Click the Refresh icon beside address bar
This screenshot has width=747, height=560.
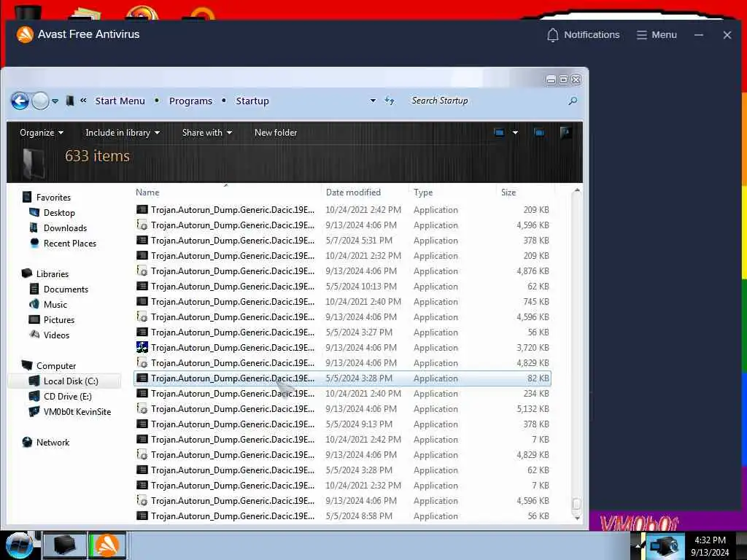390,101
